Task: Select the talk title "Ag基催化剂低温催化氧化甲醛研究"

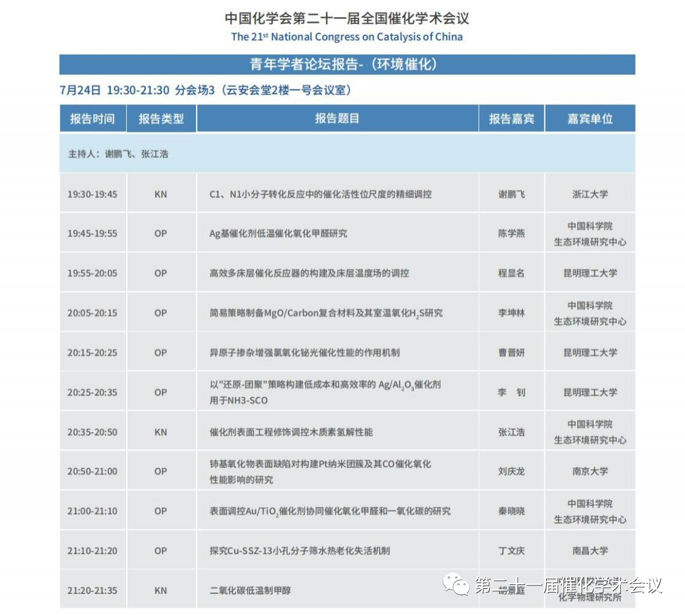Action: (278, 234)
